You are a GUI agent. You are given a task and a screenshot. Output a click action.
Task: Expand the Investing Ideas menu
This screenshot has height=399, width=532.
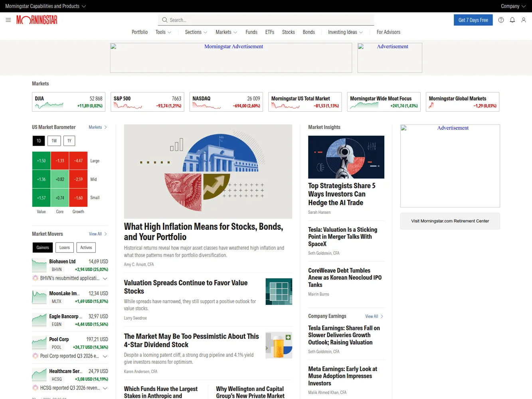click(346, 32)
